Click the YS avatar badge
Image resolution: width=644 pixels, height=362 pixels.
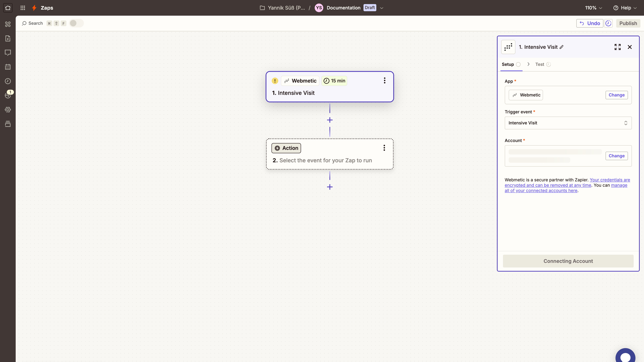319,8
